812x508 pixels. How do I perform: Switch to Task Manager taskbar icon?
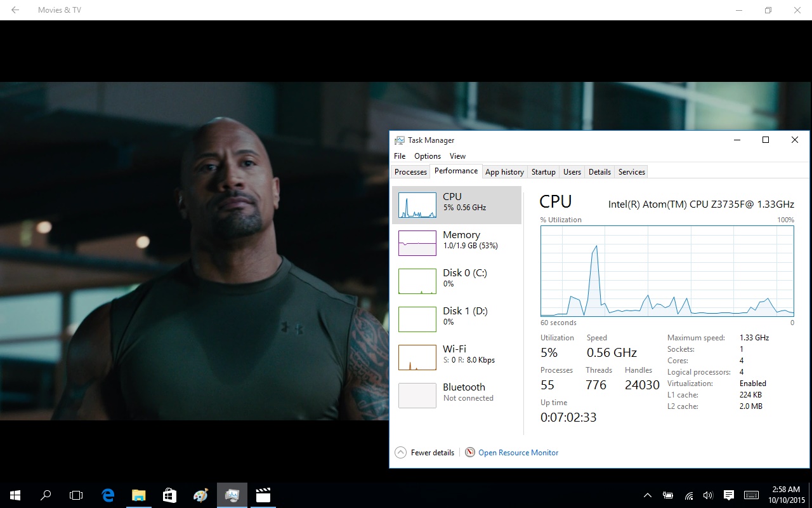pos(232,495)
